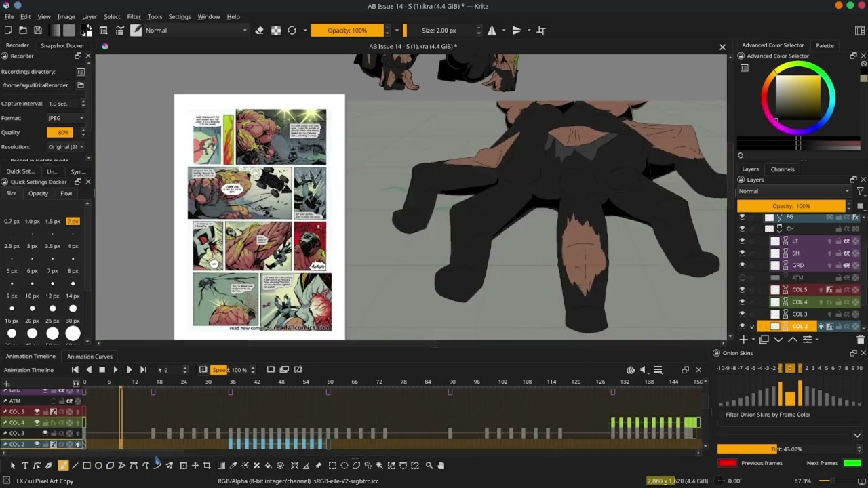Image resolution: width=868 pixels, height=488 pixels.
Task: Select the Text tool in the bottom toolbox
Action: 25,466
